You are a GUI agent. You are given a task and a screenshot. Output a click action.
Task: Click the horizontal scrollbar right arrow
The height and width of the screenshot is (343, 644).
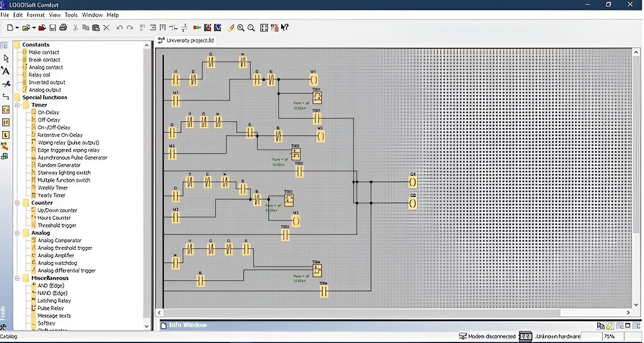628,313
